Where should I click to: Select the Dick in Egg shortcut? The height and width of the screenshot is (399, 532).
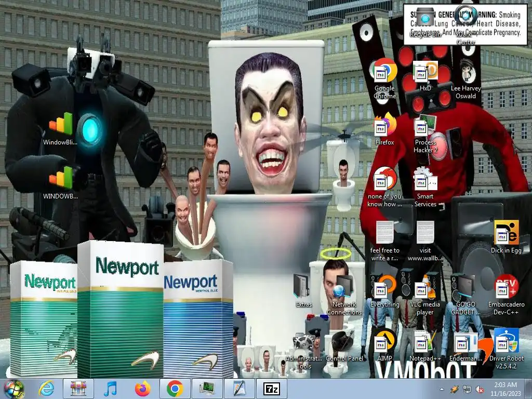coord(506,237)
